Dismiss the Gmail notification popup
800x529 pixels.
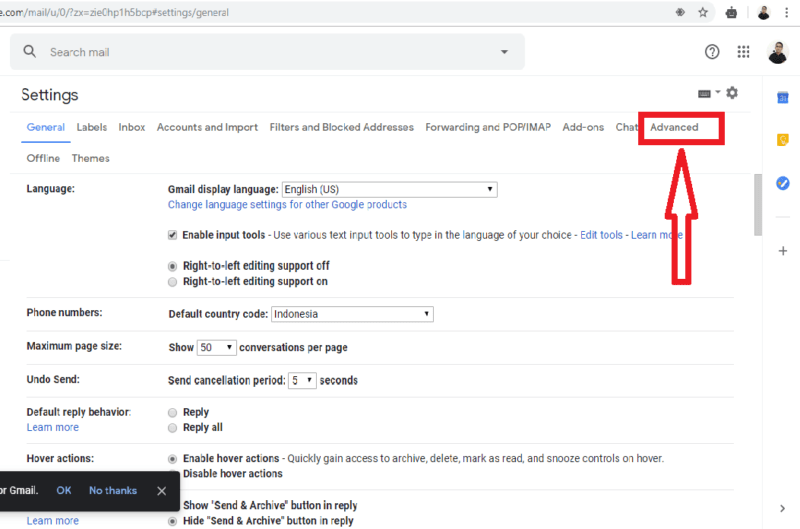[161, 491]
